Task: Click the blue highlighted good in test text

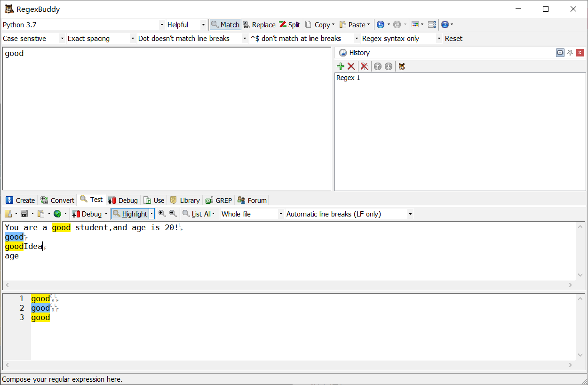Action: (x=14, y=237)
